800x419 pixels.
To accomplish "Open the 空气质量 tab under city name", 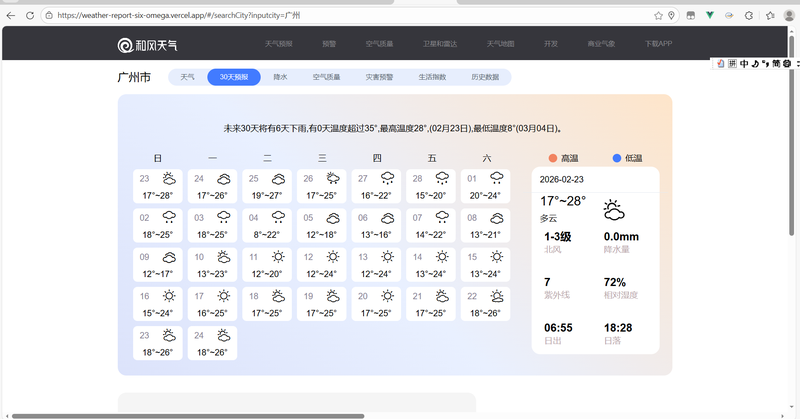I will 326,77.
